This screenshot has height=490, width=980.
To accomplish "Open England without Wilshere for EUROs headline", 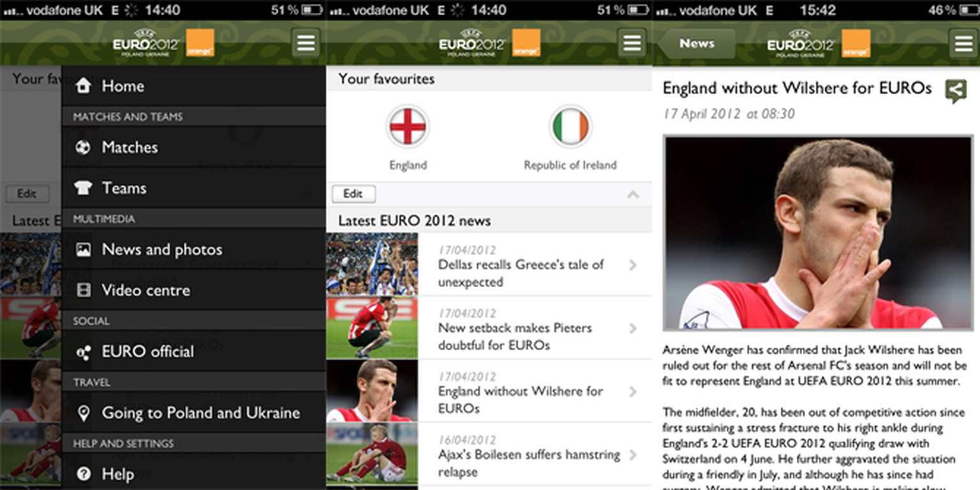I will click(x=520, y=399).
